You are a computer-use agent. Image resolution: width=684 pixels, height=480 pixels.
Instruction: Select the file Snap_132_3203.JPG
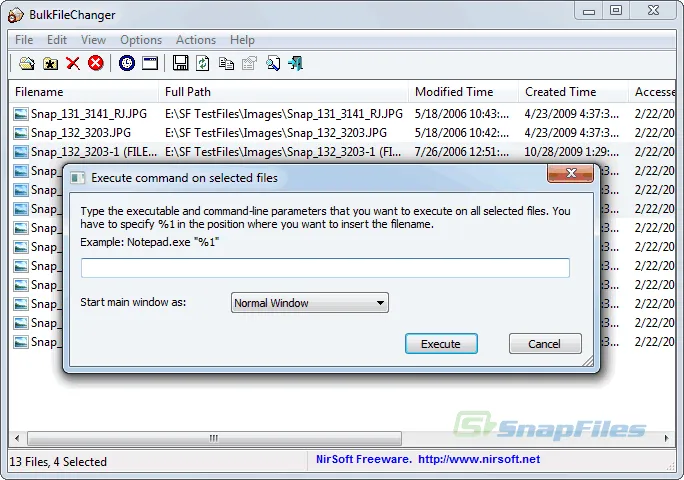[x=81, y=133]
